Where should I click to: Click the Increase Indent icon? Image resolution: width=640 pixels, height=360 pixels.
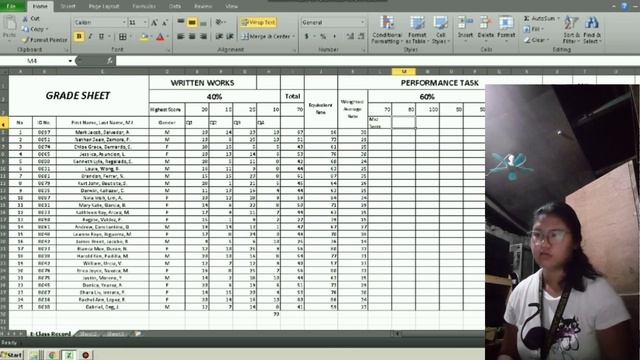pos(230,36)
